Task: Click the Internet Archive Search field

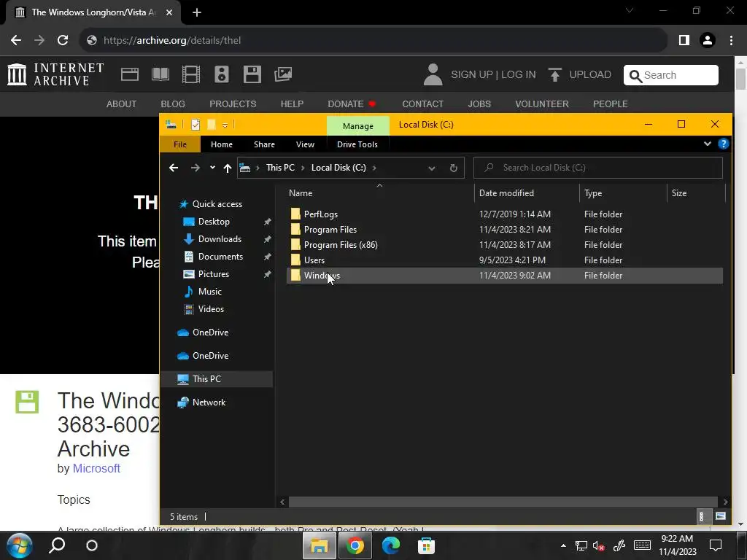Action: click(671, 75)
